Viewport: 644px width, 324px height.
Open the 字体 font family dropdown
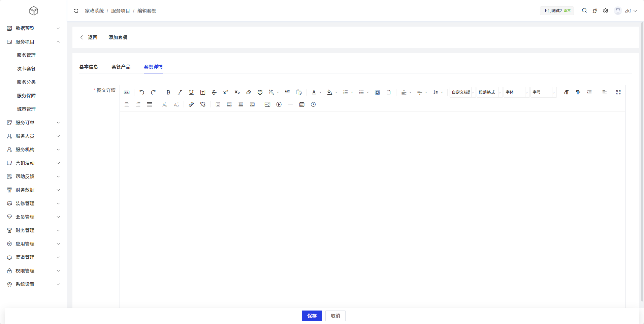pos(517,92)
